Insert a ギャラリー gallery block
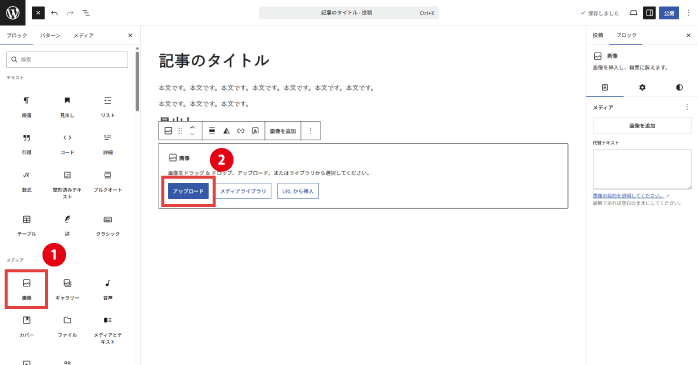 coord(67,289)
